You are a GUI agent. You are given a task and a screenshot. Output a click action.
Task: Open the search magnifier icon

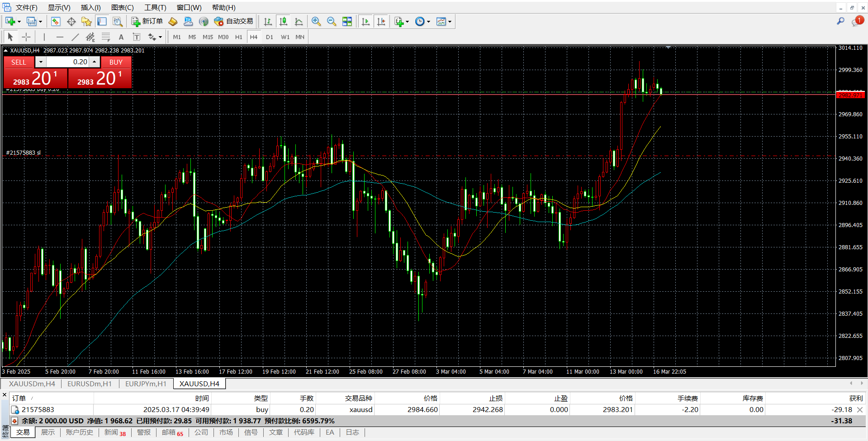[840, 21]
